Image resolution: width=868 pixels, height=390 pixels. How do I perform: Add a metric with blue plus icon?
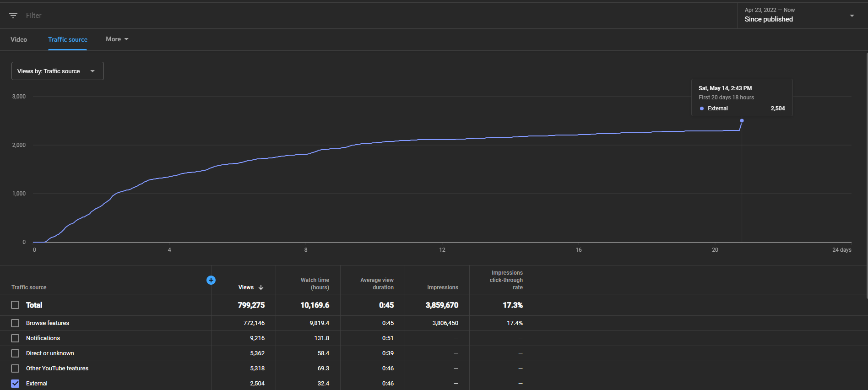point(211,280)
